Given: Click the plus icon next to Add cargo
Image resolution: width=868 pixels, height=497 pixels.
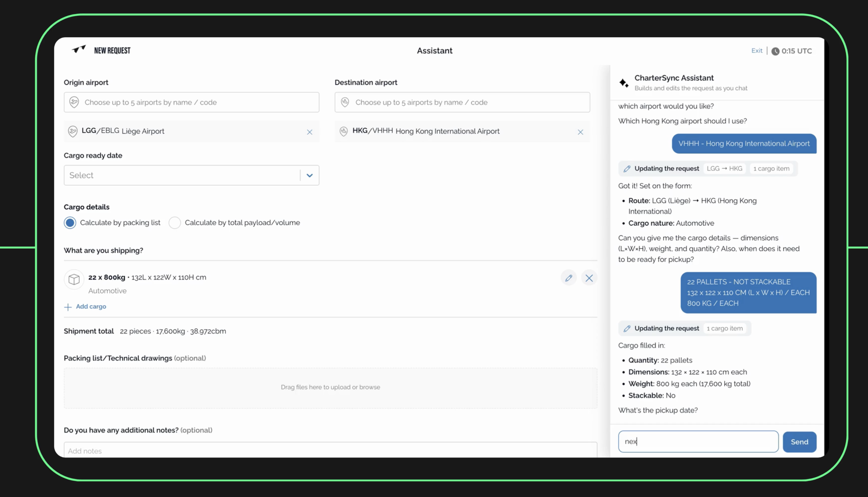Looking at the screenshot, I should pyautogui.click(x=68, y=307).
